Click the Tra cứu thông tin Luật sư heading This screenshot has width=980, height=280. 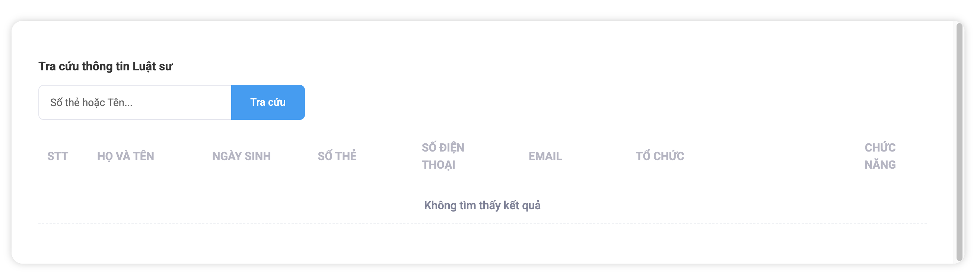(x=105, y=67)
